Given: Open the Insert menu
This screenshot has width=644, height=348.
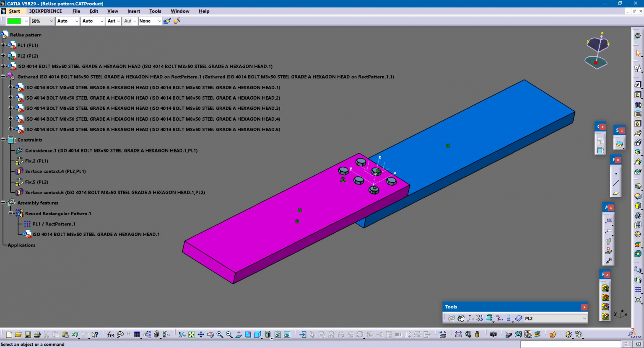Looking at the screenshot, I should tap(133, 11).
